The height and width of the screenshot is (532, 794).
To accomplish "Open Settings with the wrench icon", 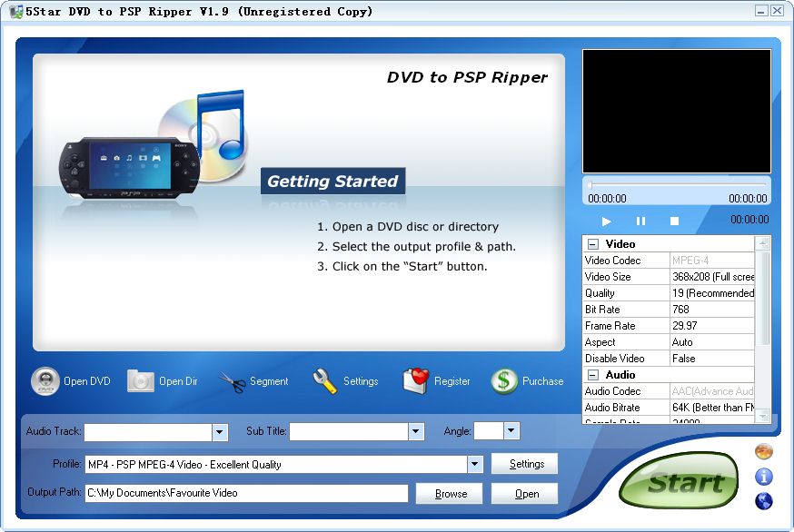I will tap(325, 381).
